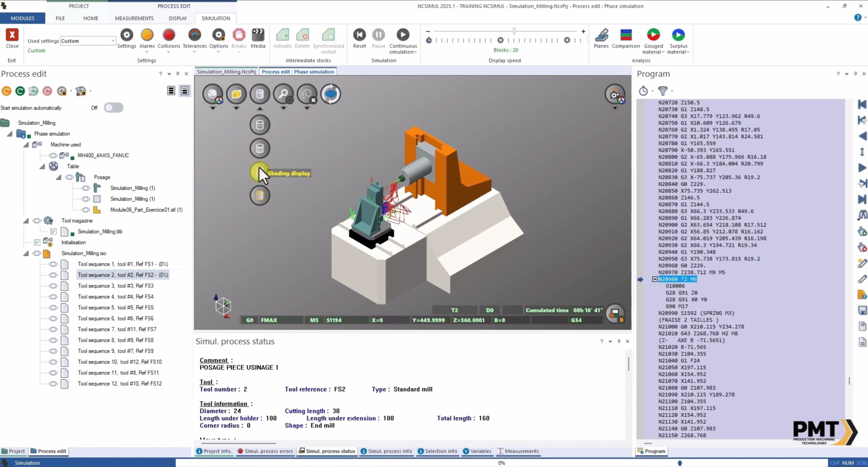
Task: Open the Alarms settings icon
Action: point(147,35)
